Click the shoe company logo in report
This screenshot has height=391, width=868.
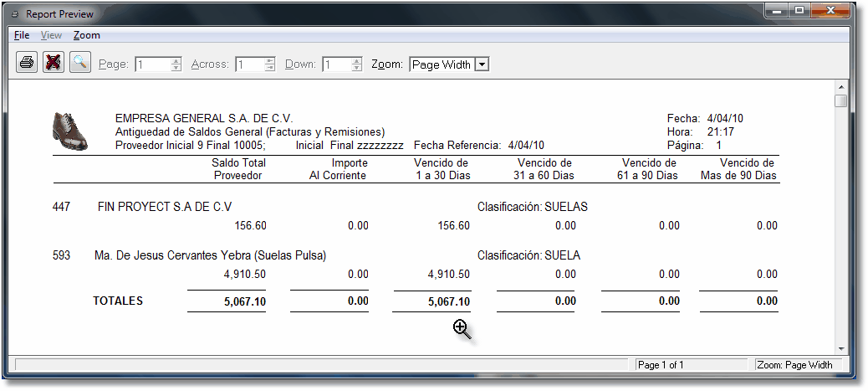pos(70,131)
